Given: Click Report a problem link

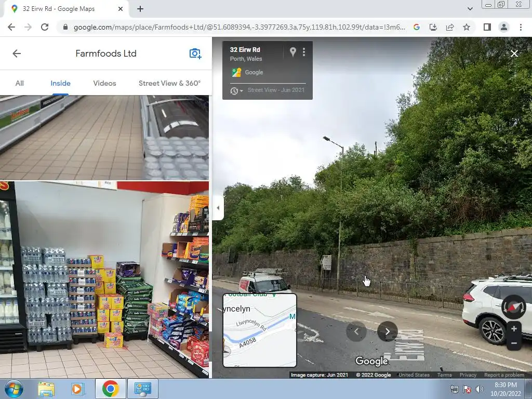Looking at the screenshot, I should (x=504, y=375).
